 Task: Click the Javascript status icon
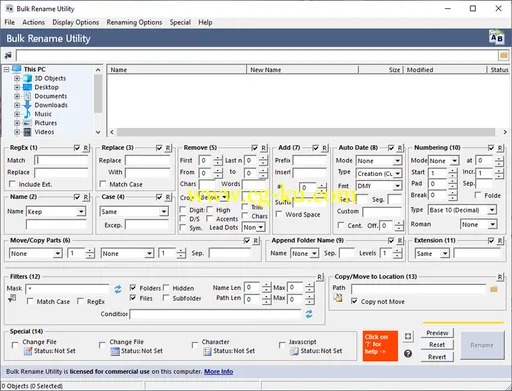pos(294,351)
